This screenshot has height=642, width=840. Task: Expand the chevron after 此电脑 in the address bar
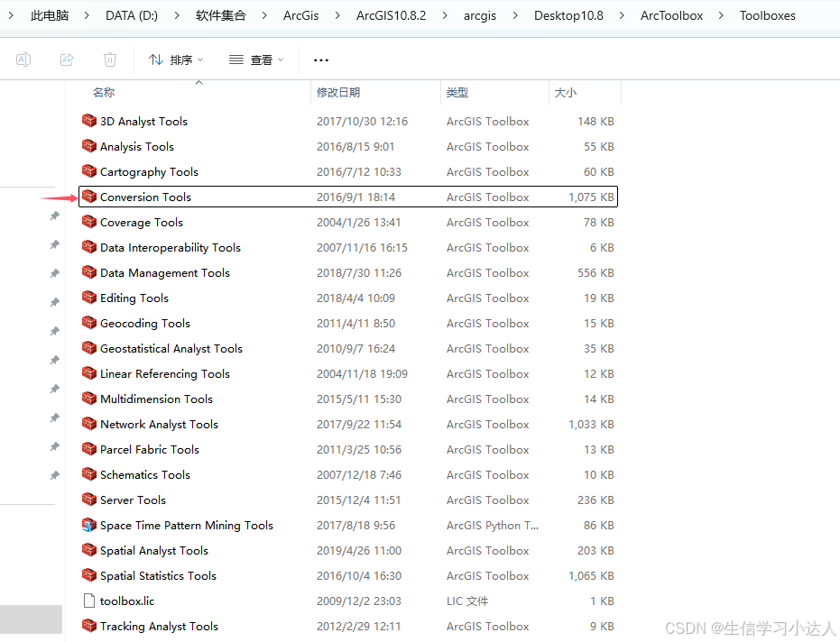(87, 15)
